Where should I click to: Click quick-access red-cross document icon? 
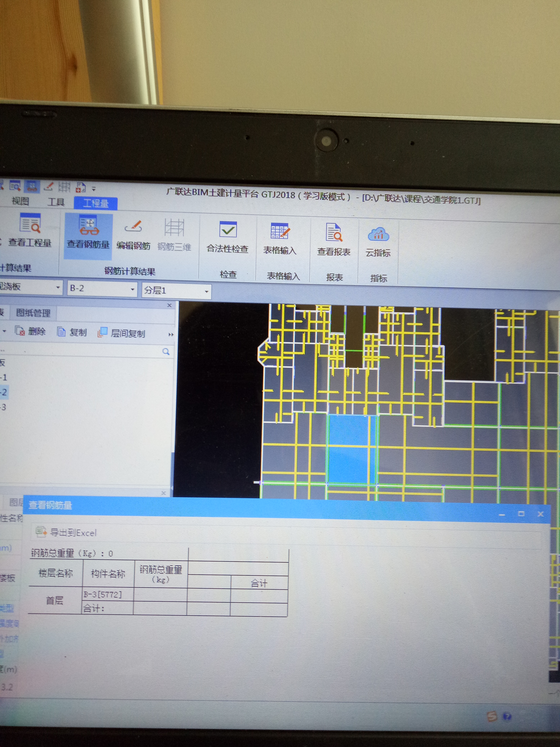pos(81,187)
